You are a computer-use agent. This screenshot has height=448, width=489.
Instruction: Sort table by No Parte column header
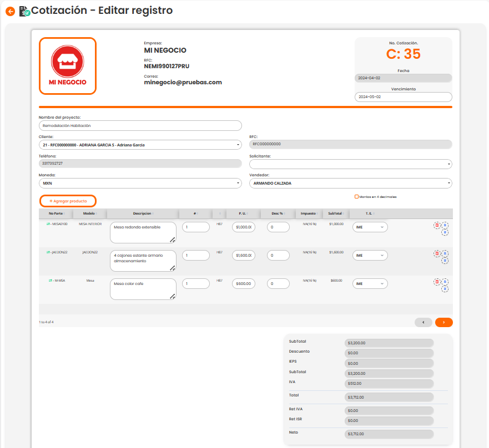point(56,213)
